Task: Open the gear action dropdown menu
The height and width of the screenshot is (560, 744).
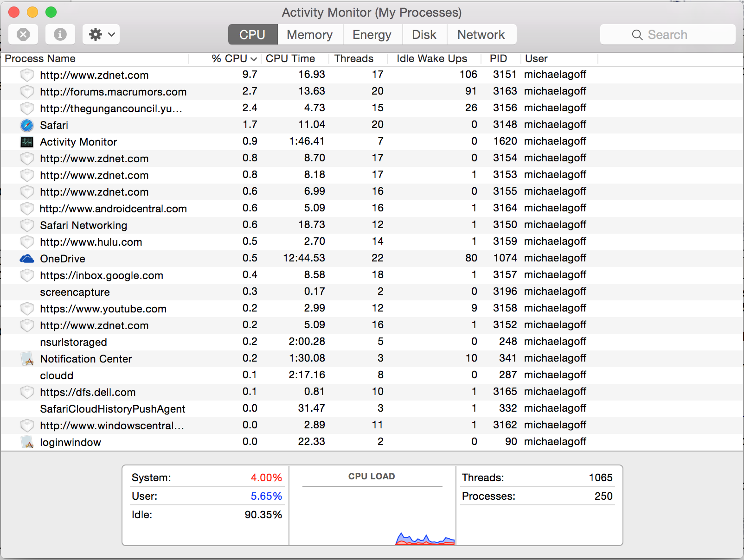Action: [101, 34]
